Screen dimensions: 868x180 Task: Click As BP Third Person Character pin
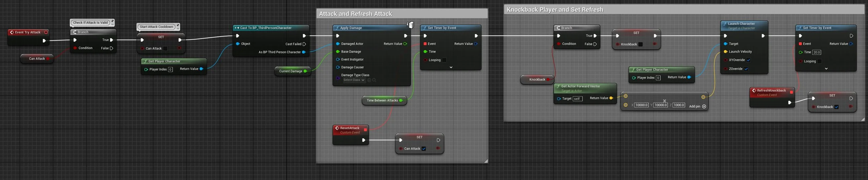tap(304, 52)
